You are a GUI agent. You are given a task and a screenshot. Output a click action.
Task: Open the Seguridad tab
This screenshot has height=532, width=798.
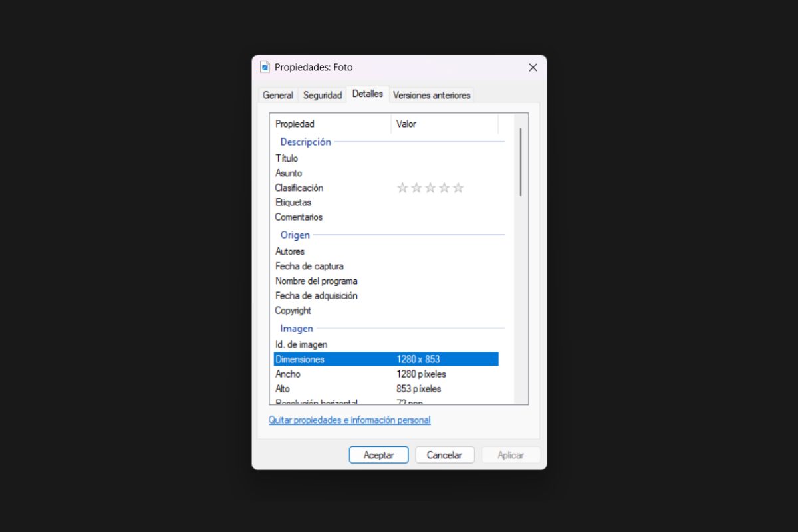[x=323, y=95]
